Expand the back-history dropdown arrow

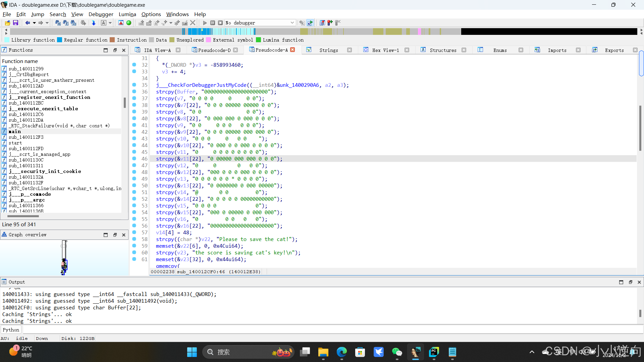coord(34,23)
